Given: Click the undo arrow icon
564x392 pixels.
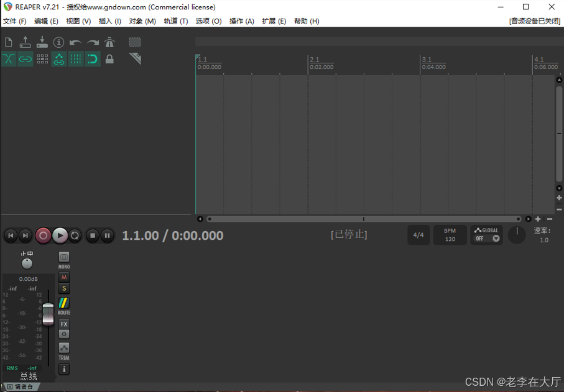Looking at the screenshot, I should [x=75, y=42].
